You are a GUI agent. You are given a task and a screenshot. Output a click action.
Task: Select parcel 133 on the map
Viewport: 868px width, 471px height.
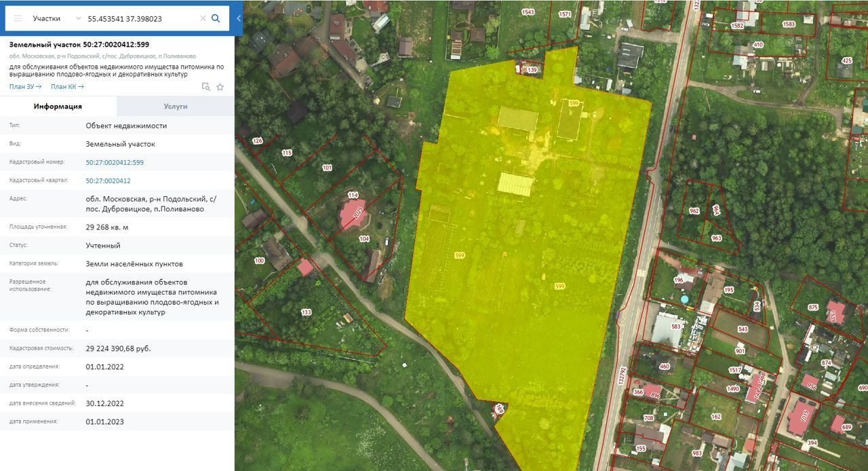tap(307, 312)
